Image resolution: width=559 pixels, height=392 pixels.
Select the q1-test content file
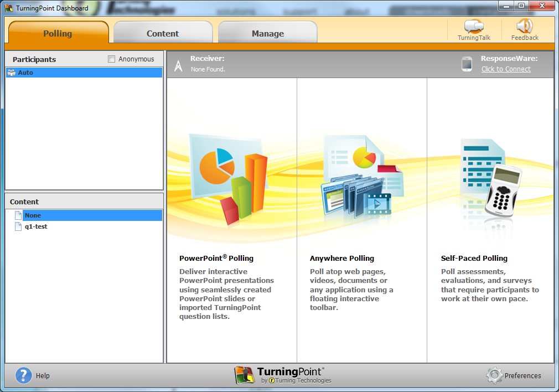35,226
